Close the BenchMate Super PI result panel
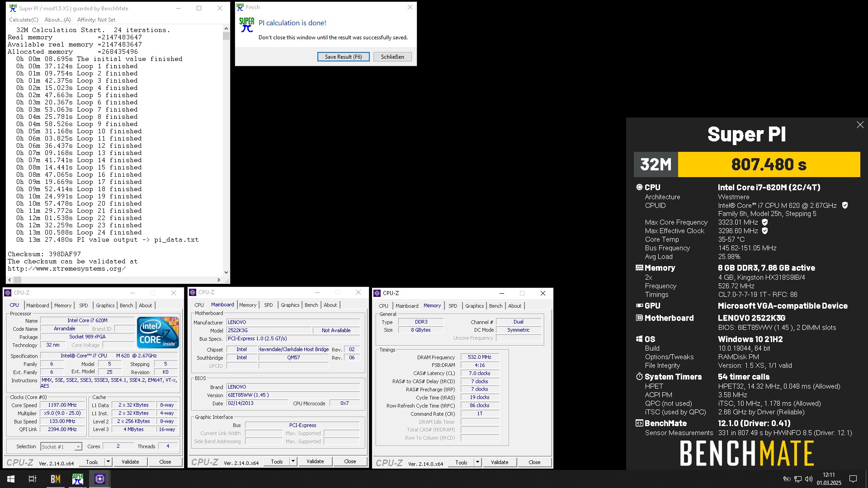Viewport: 868px width, 488px height. (860, 125)
